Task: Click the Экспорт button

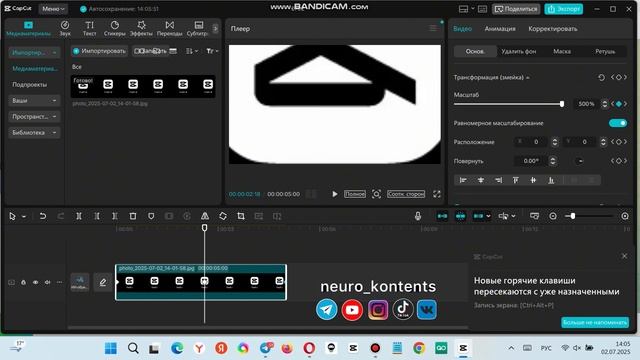Action: [563, 9]
